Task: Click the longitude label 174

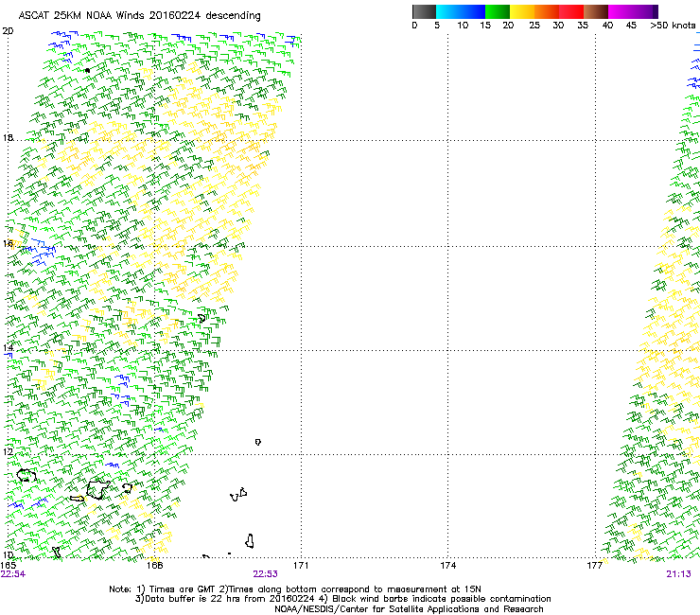Action: [x=447, y=566]
